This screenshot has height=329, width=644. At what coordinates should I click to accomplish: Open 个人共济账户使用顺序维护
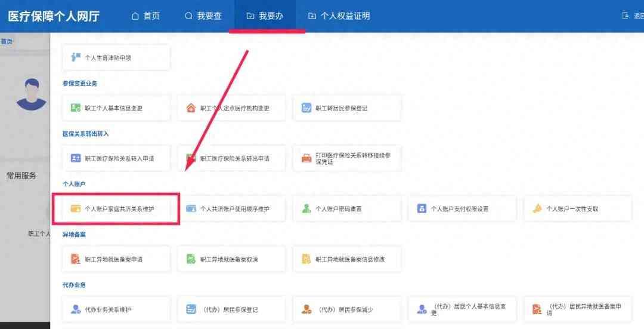pos(234,209)
